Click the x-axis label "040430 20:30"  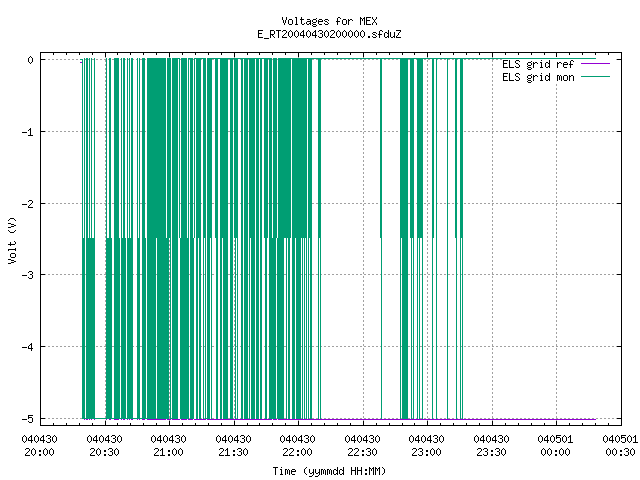[x=104, y=446]
